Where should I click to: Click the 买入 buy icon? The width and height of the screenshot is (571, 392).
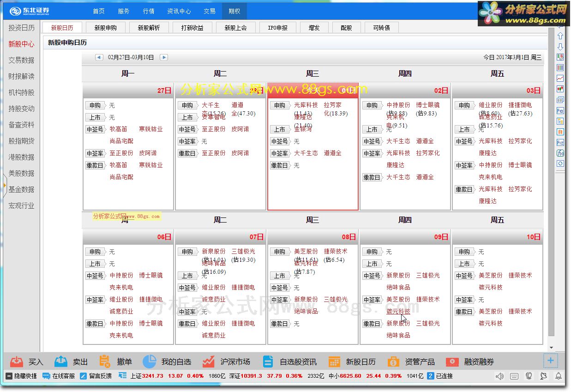click(x=17, y=362)
